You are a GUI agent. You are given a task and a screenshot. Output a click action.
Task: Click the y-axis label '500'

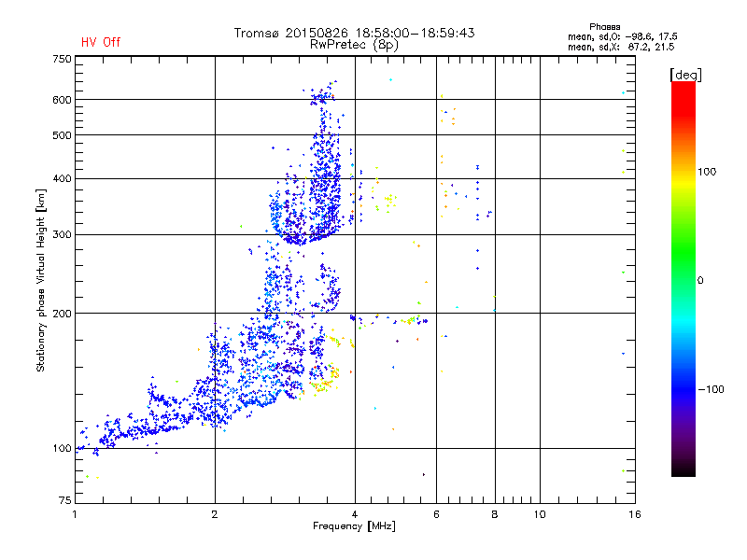click(x=62, y=135)
